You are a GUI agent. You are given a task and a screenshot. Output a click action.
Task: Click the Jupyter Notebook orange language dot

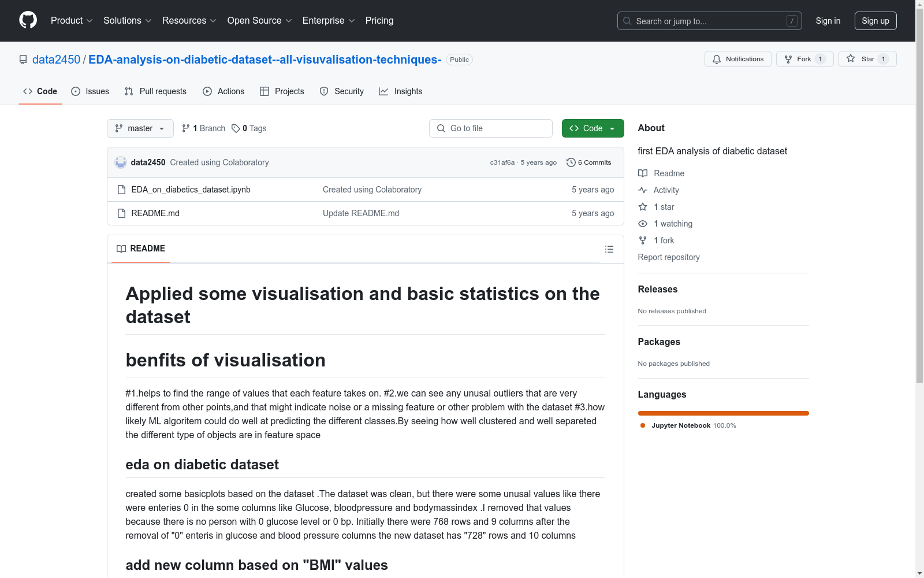[643, 425]
